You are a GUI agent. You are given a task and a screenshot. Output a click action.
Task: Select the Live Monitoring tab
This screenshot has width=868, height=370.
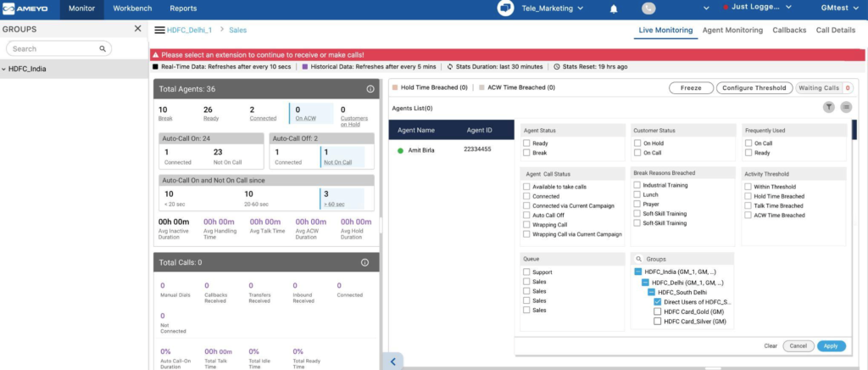click(665, 31)
